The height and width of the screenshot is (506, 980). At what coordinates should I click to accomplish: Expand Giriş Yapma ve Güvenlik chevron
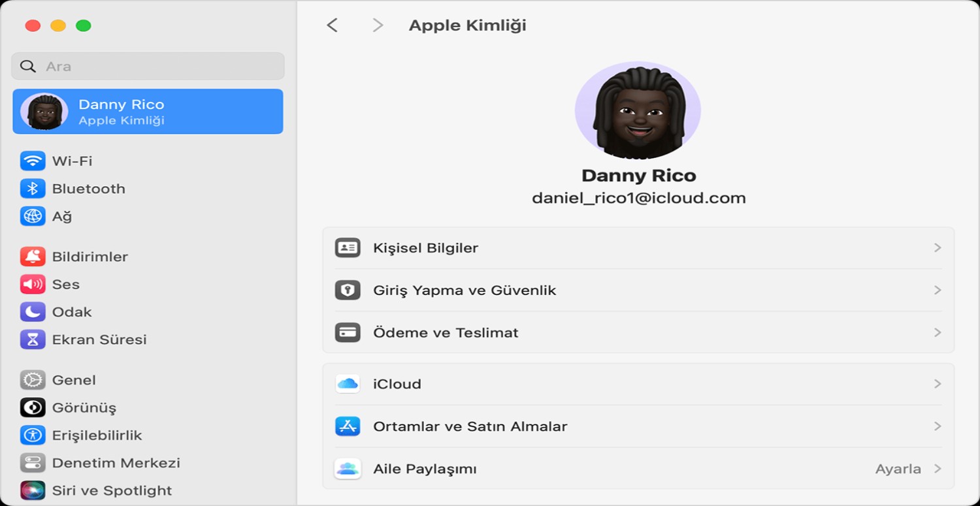[x=937, y=290]
